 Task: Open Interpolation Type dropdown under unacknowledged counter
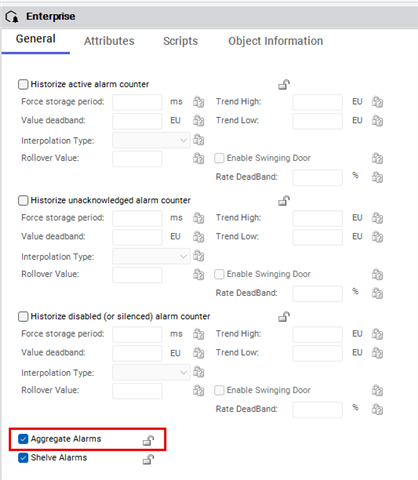click(151, 256)
